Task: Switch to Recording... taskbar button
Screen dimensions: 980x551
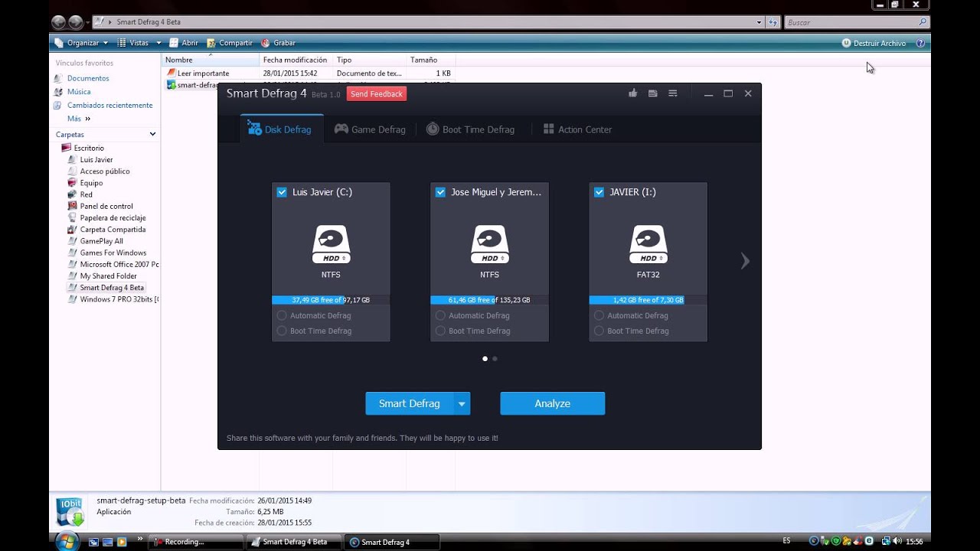Action: [196, 542]
